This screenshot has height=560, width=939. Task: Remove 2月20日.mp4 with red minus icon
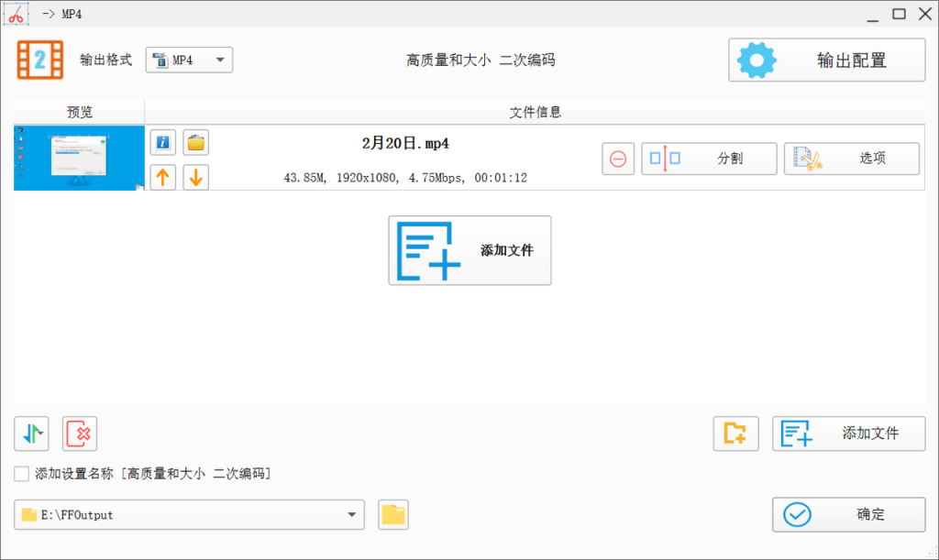[618, 159]
